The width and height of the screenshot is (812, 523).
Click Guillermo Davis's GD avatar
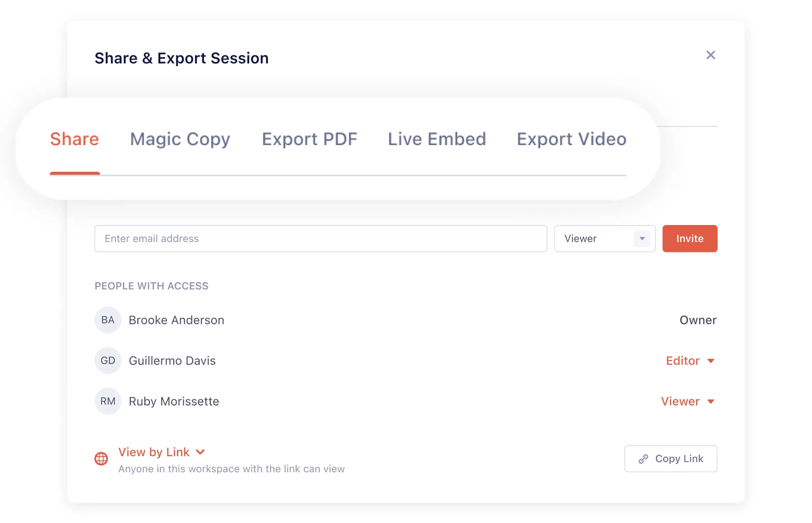(x=108, y=360)
